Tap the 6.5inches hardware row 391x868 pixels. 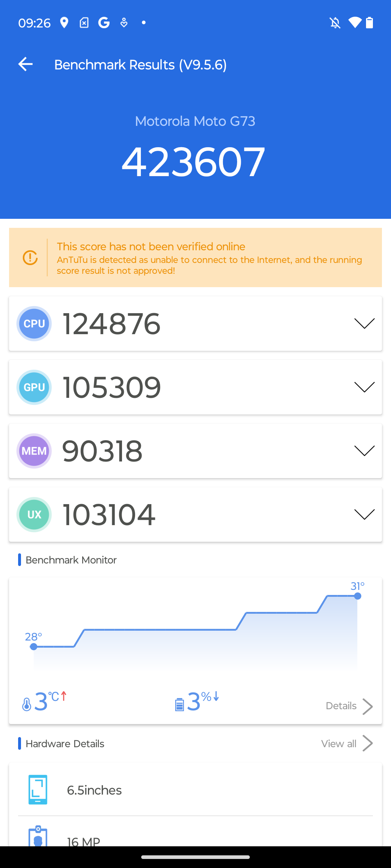195,790
